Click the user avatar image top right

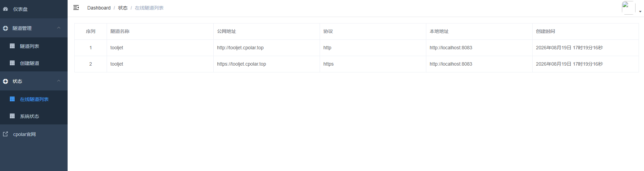tap(628, 8)
